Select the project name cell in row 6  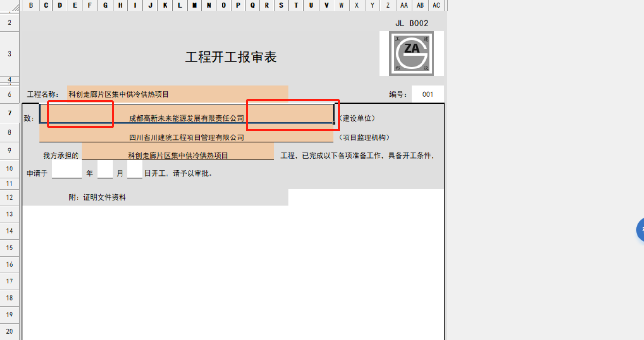(x=178, y=94)
